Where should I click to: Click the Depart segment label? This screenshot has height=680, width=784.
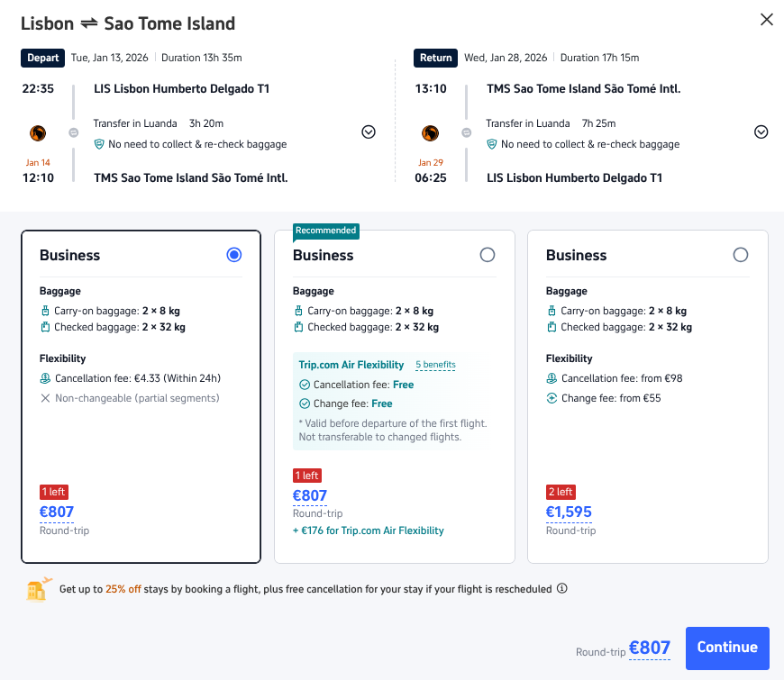click(x=43, y=58)
